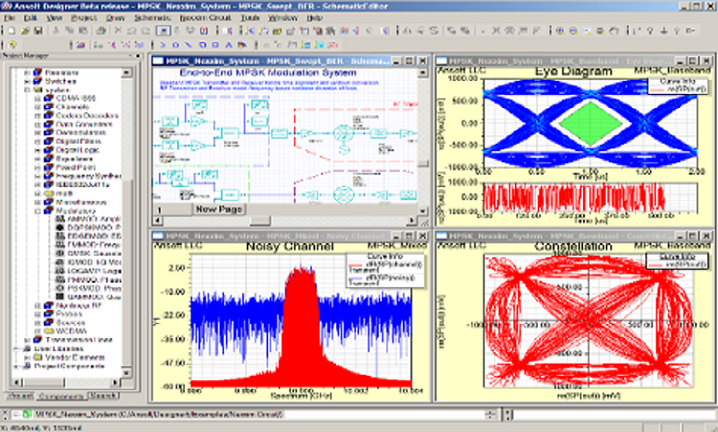This screenshot has height=432, width=718.
Task: Click Project Manager tree scroll right arrow
Action: [115, 382]
